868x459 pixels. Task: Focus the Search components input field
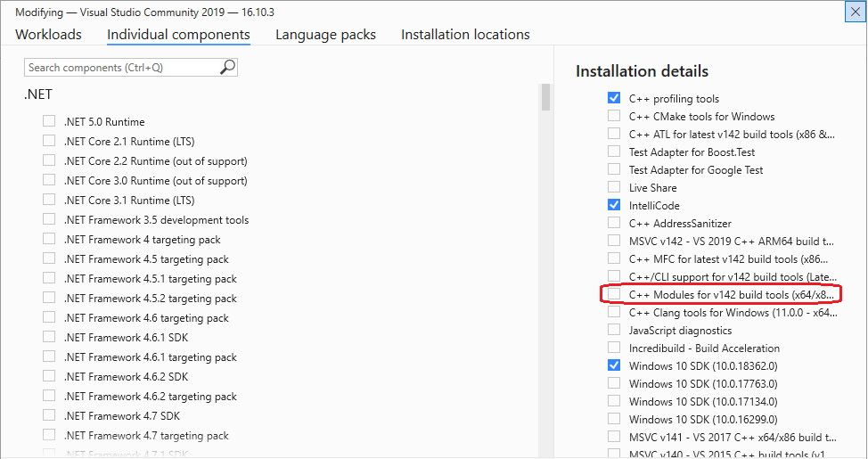click(x=120, y=67)
